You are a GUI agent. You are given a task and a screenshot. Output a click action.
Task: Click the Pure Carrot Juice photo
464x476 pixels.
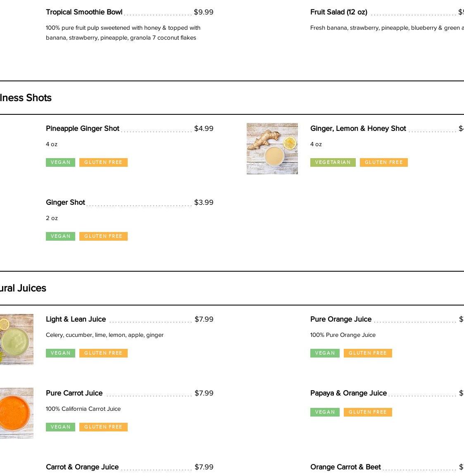coord(17,413)
